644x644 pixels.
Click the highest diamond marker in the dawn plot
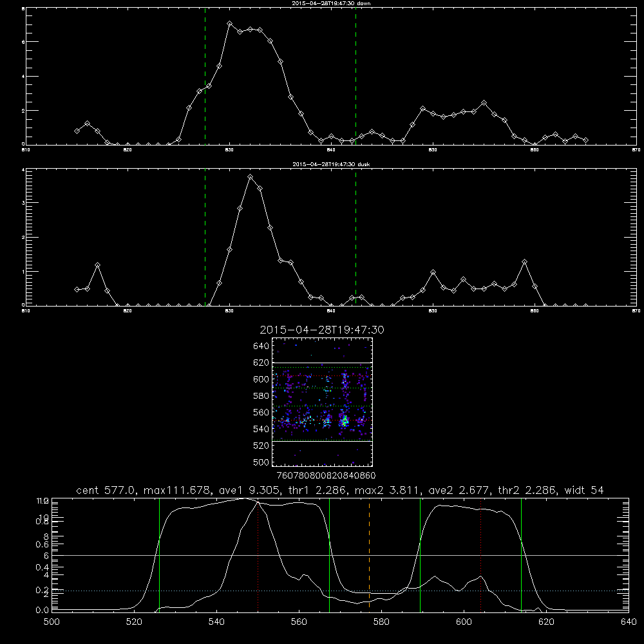230,24
